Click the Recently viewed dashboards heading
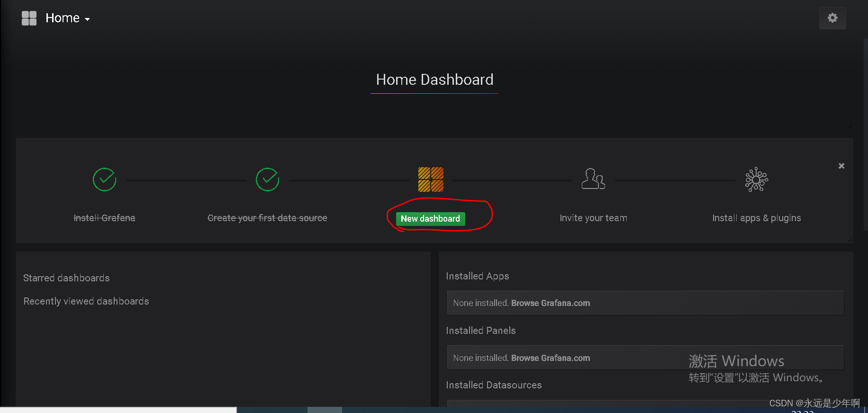868x413 pixels. (86, 301)
